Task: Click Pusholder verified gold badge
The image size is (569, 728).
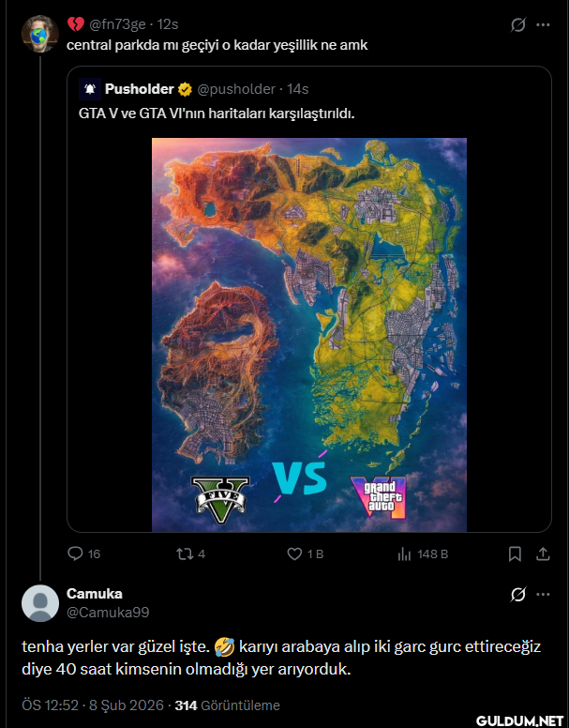Action: [185, 89]
